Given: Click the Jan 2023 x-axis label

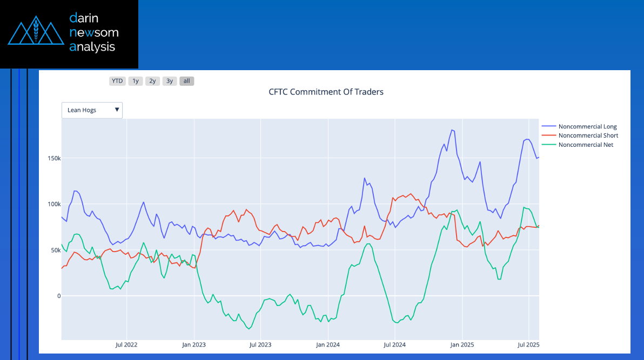Looking at the screenshot, I should [193, 344].
